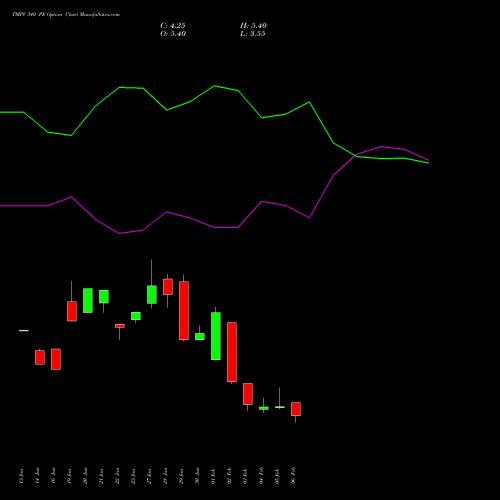Viewport: 500px width, 500px height.
Task: Click the tall green candle for 01 Feb
Action: coord(216,336)
